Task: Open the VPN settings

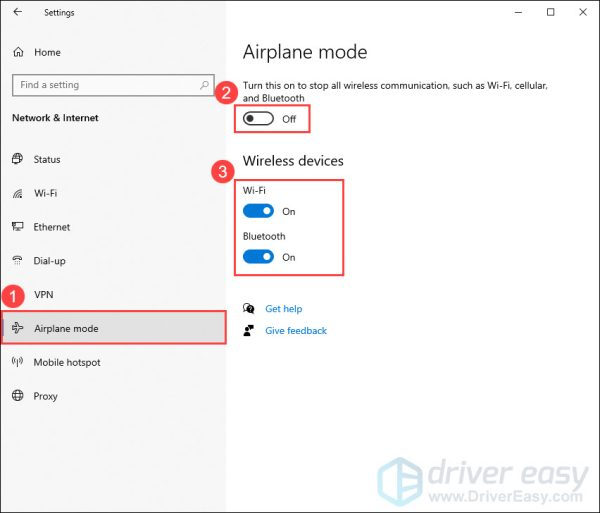Action: tap(44, 295)
